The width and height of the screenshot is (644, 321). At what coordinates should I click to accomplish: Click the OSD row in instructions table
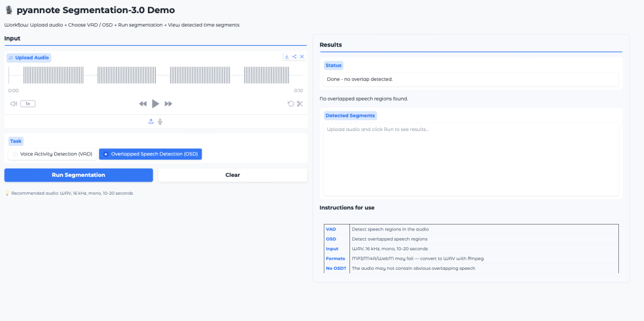pos(471,239)
